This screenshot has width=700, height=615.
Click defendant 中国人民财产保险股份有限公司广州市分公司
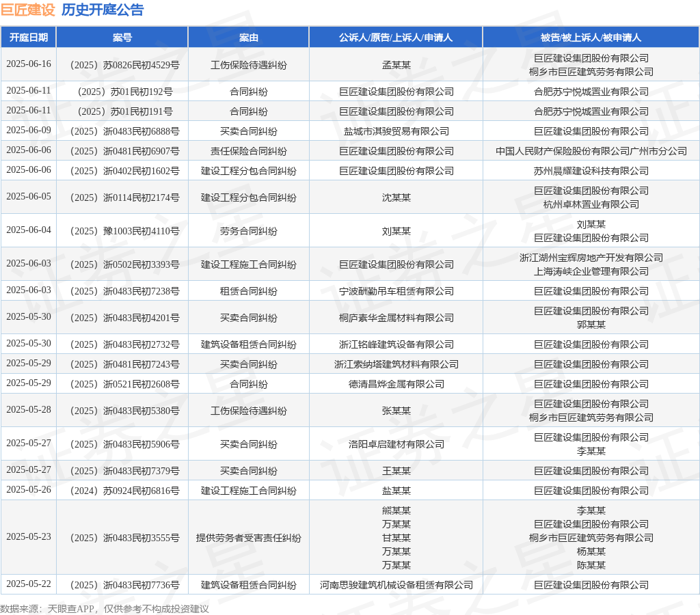[x=591, y=151]
